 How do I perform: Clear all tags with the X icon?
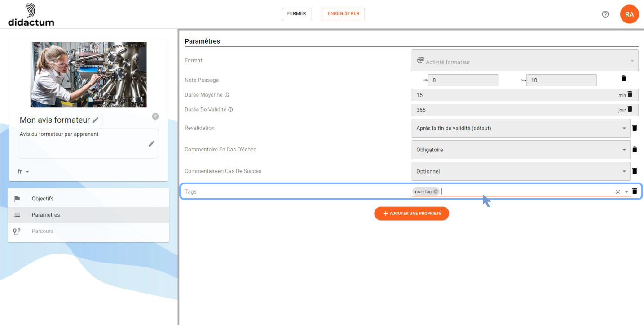618,192
